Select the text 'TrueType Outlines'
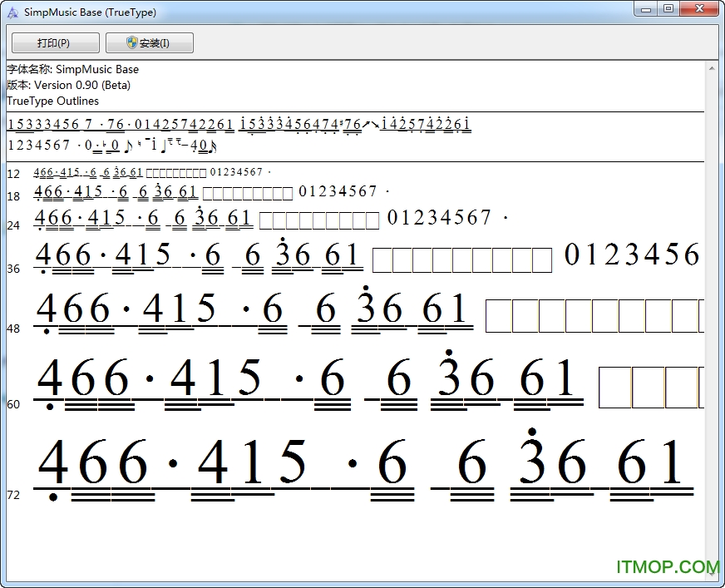The height and width of the screenshot is (588, 725). pyautogui.click(x=52, y=101)
